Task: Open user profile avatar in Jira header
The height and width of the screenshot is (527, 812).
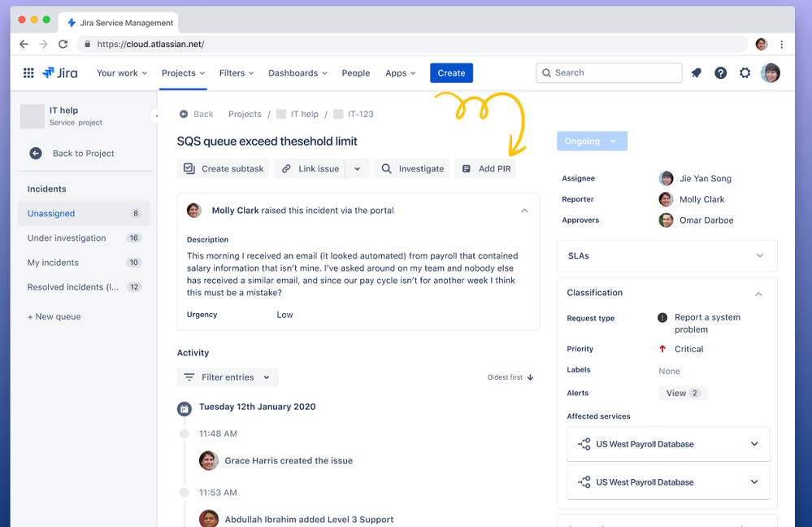Action: point(770,73)
